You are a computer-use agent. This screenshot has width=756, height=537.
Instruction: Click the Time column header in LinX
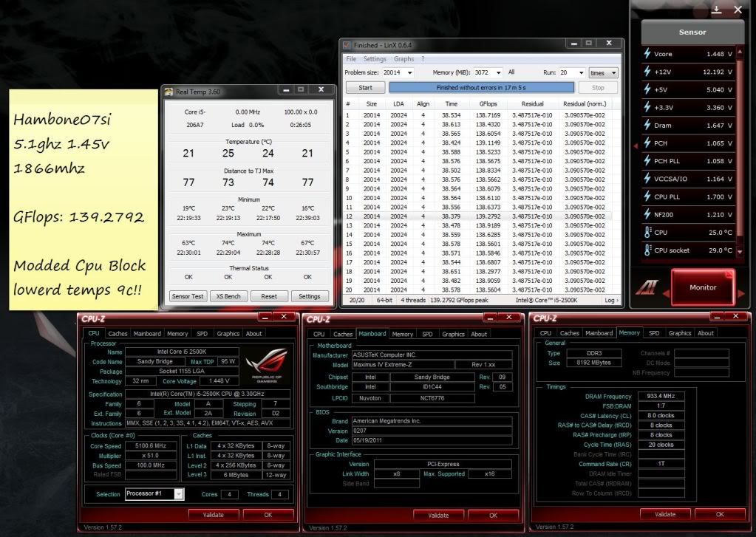tap(452, 103)
